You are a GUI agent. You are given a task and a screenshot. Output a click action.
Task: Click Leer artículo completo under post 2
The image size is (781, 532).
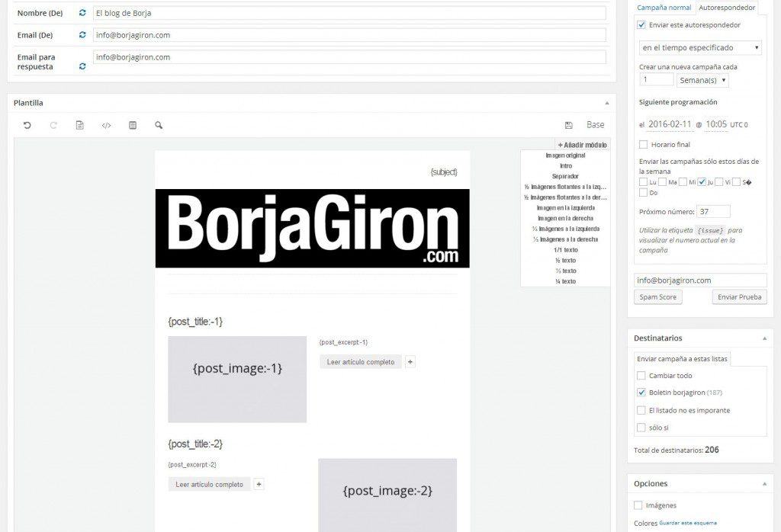209,484
